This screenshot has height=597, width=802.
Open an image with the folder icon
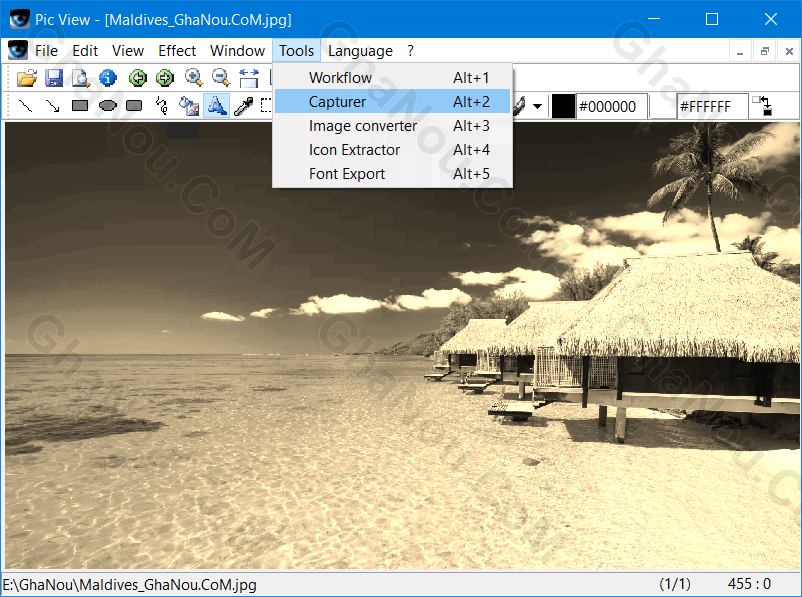pyautogui.click(x=27, y=78)
